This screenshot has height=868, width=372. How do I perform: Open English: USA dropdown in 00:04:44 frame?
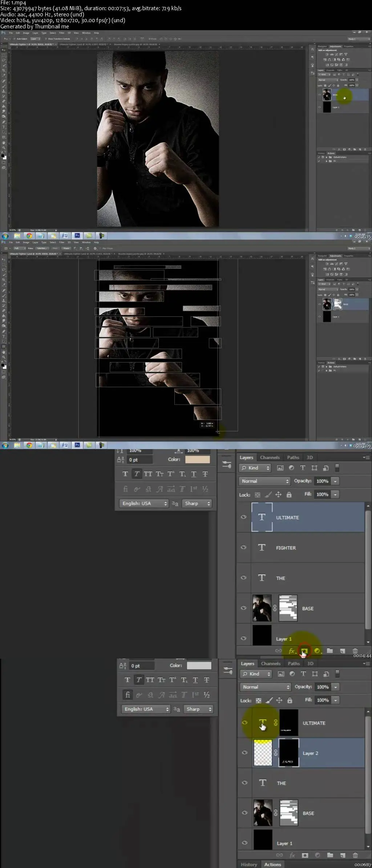click(143, 503)
